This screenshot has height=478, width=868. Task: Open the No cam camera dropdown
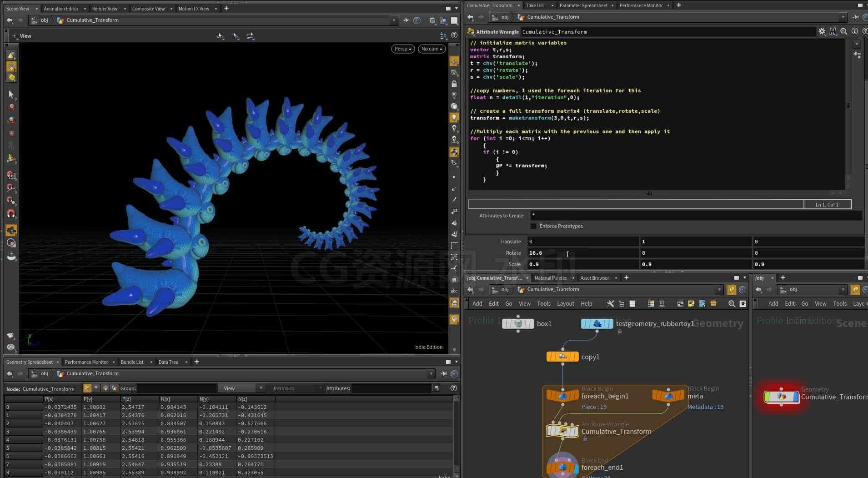tap(431, 49)
